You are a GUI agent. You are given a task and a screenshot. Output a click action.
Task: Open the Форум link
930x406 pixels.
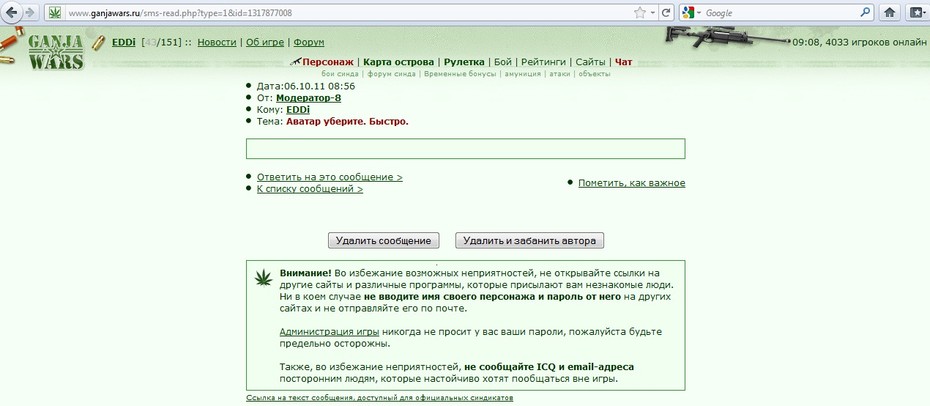click(x=309, y=43)
